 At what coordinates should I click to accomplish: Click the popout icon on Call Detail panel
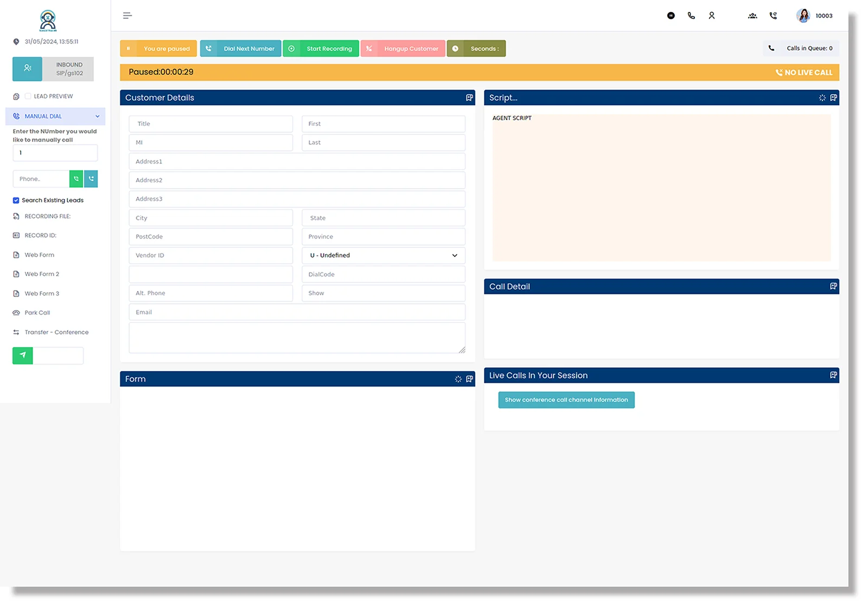(x=833, y=286)
